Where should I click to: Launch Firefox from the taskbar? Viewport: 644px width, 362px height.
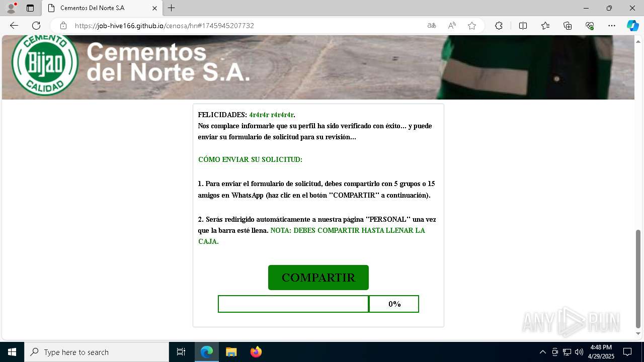pos(256,352)
